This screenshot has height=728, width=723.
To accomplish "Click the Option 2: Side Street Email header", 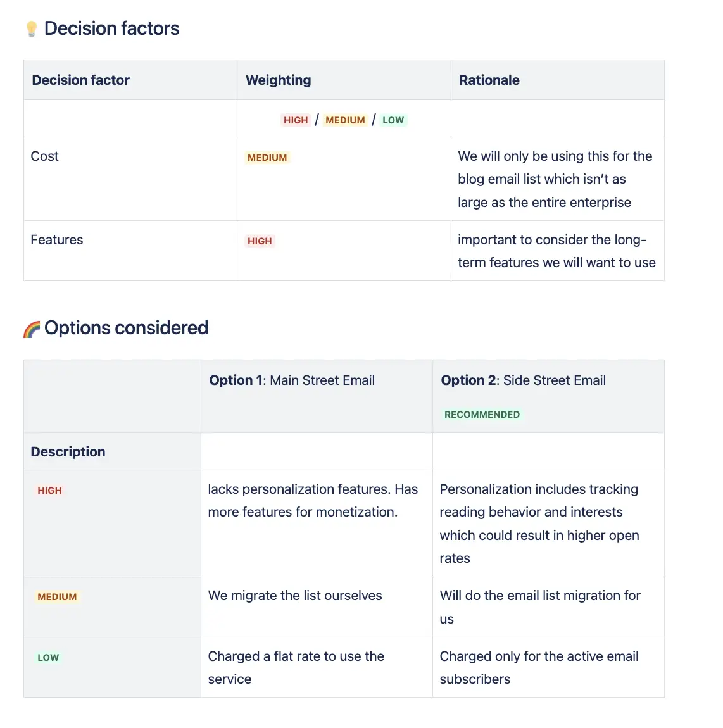I will coord(524,380).
